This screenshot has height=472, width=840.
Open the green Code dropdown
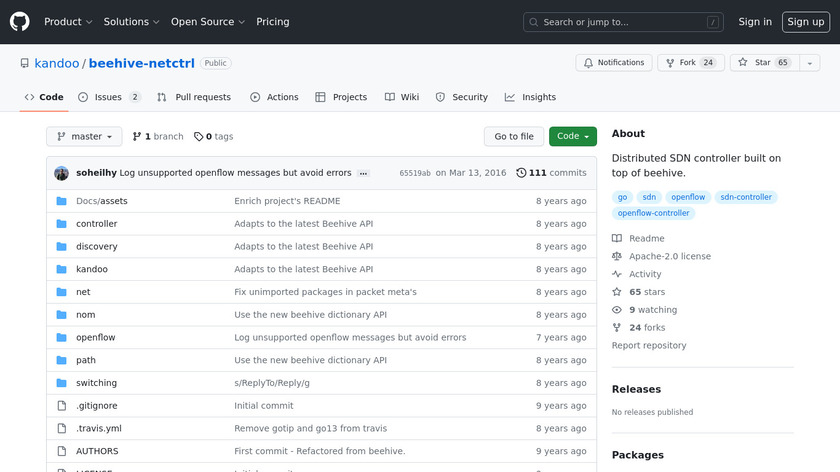tap(572, 137)
